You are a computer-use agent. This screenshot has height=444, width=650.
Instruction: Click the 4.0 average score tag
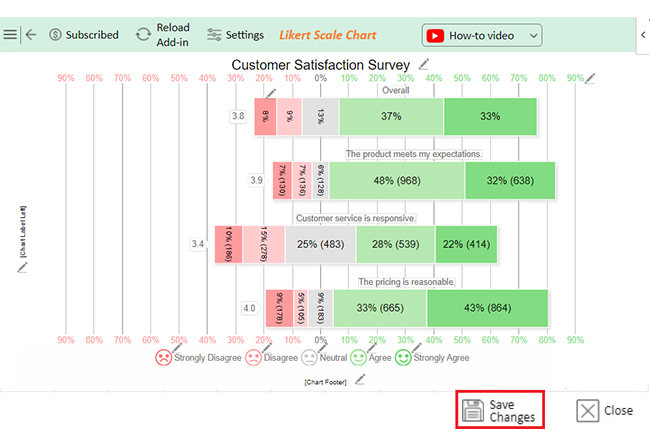[249, 308]
